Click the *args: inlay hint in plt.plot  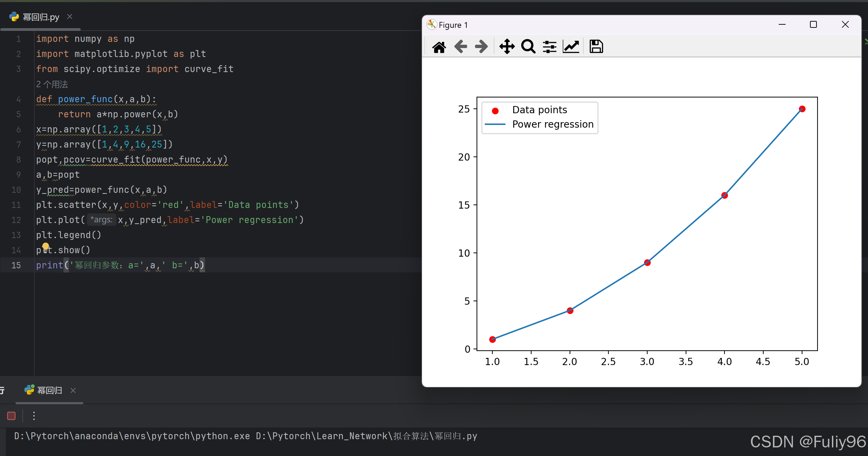[102, 220]
